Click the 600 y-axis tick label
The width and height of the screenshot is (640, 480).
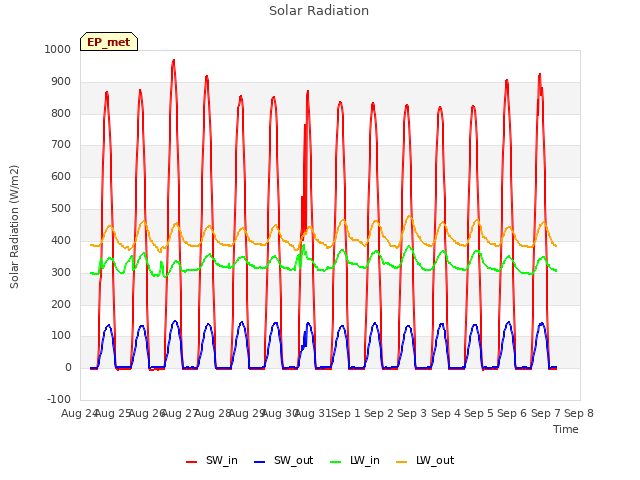click(61, 176)
